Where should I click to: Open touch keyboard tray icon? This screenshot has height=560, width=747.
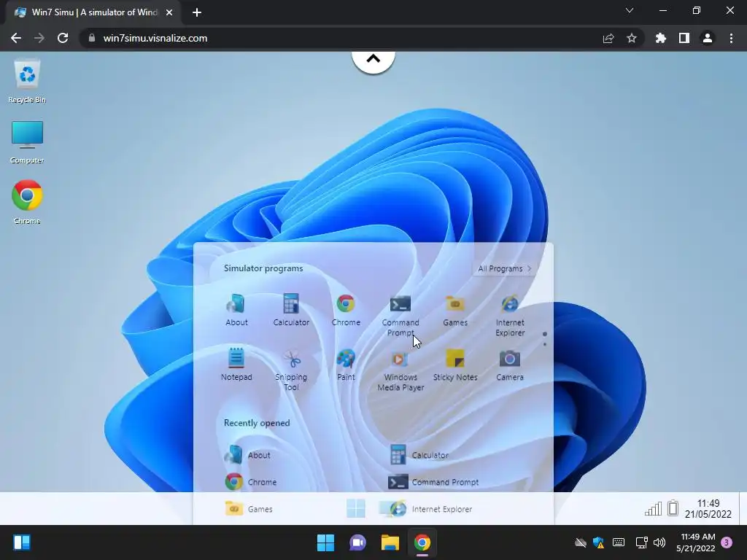tap(619, 542)
